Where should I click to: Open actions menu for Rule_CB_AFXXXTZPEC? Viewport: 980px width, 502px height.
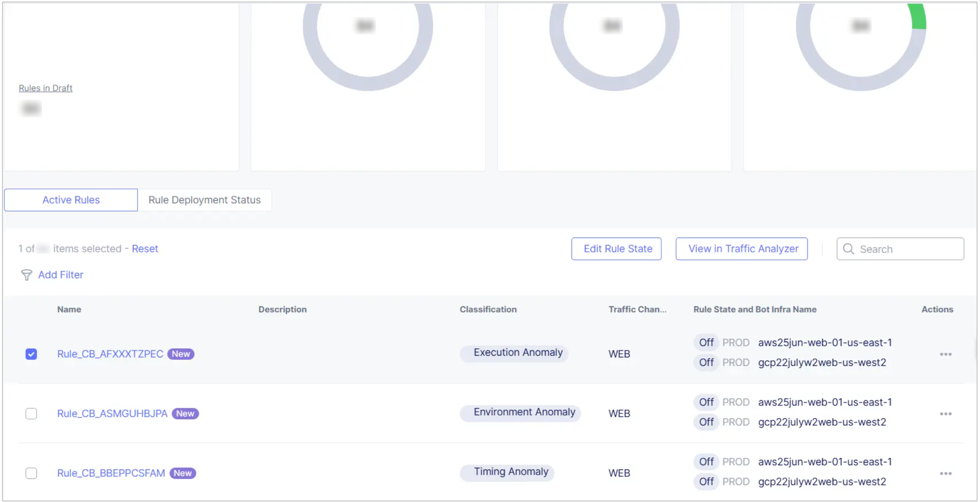point(946,354)
